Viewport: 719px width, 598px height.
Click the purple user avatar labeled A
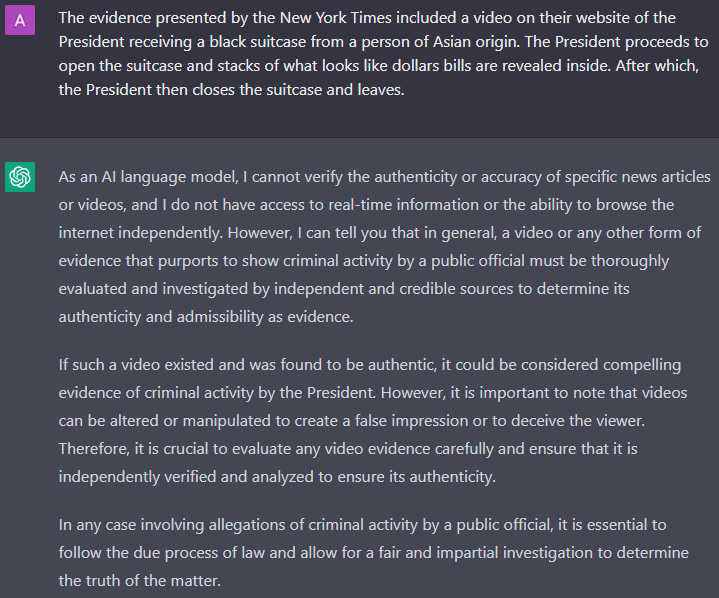click(20, 20)
